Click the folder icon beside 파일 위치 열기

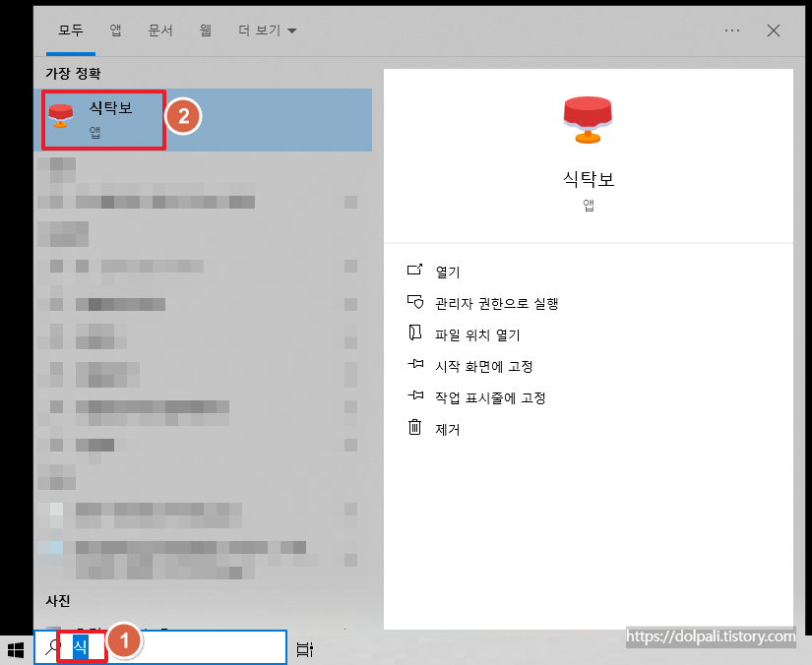[x=414, y=333]
